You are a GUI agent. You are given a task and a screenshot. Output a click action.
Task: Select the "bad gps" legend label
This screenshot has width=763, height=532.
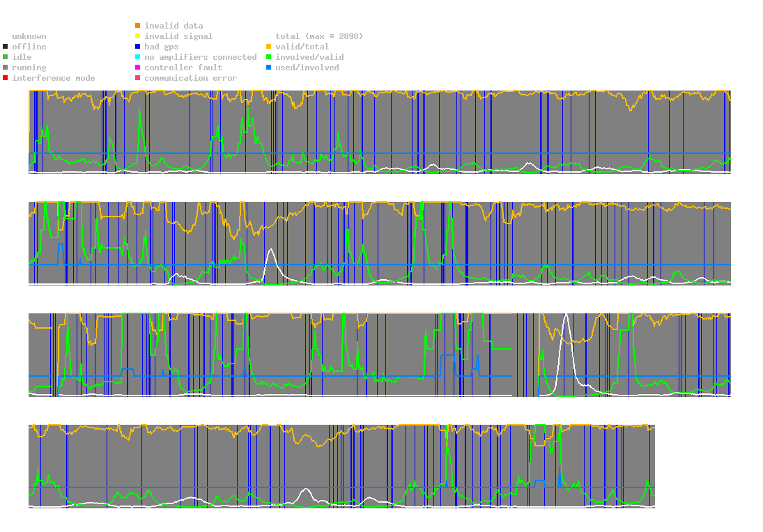162,47
